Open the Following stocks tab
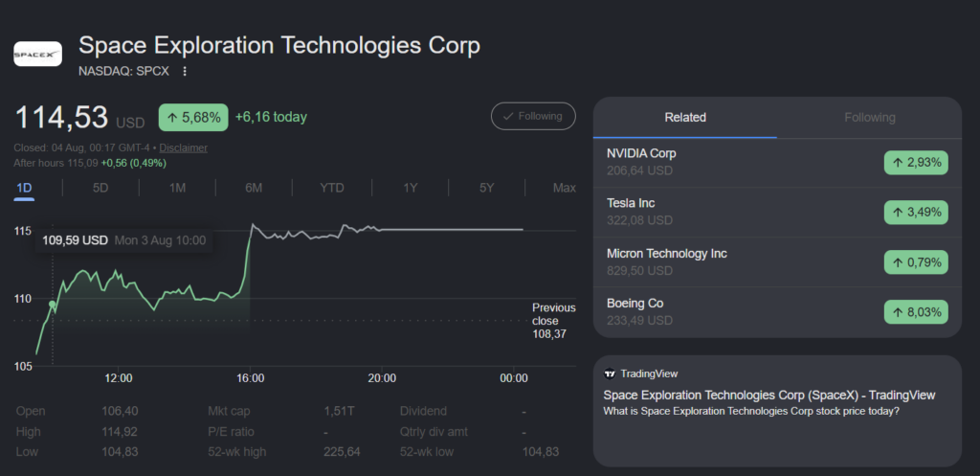 (869, 118)
